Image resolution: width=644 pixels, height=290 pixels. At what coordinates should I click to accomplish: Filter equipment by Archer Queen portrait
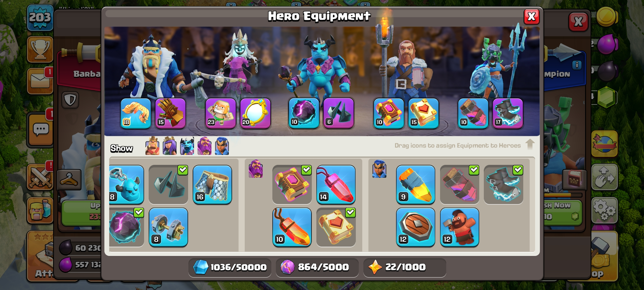pyautogui.click(x=170, y=146)
